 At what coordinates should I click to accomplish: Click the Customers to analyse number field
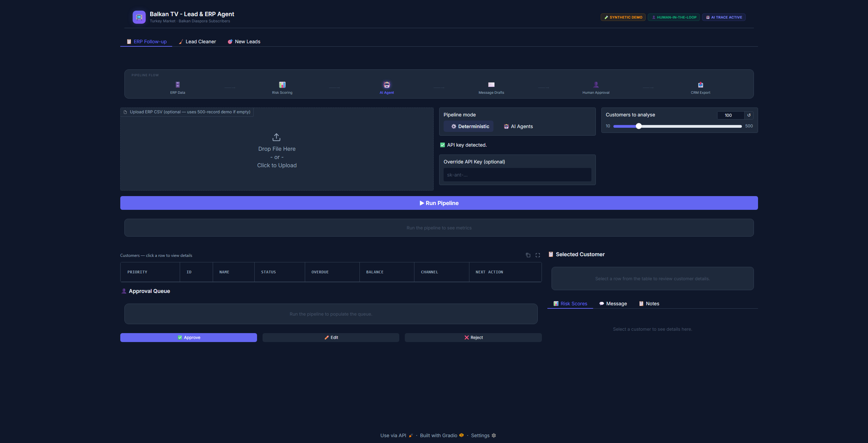pos(731,115)
